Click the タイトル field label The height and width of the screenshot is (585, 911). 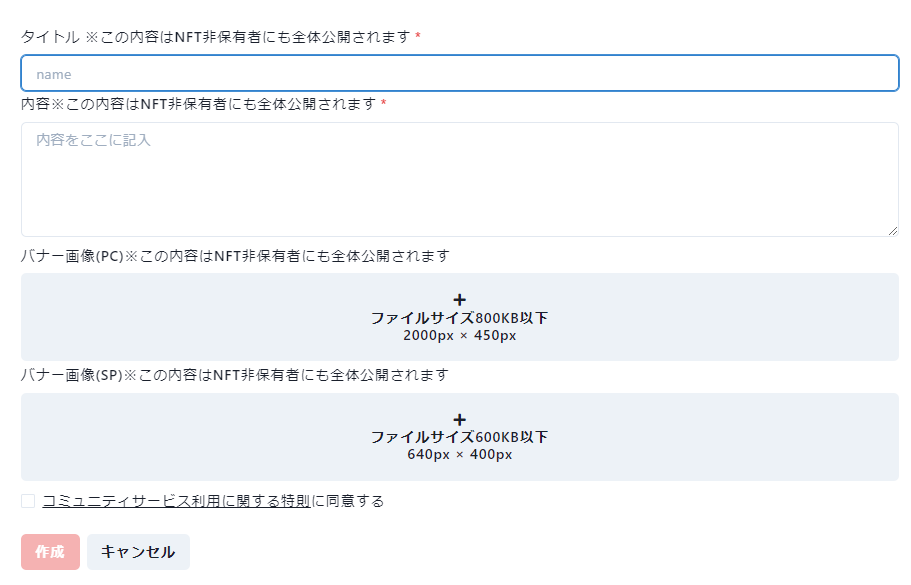point(50,37)
